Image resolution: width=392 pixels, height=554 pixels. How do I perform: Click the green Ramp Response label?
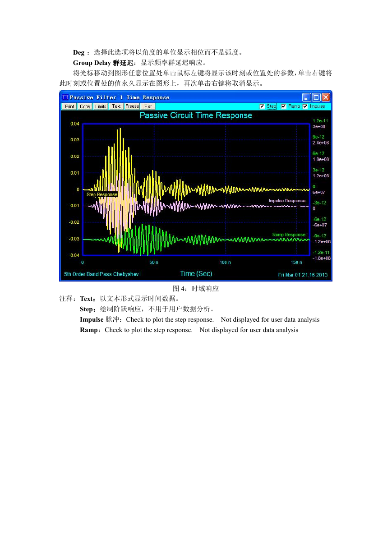click(289, 235)
